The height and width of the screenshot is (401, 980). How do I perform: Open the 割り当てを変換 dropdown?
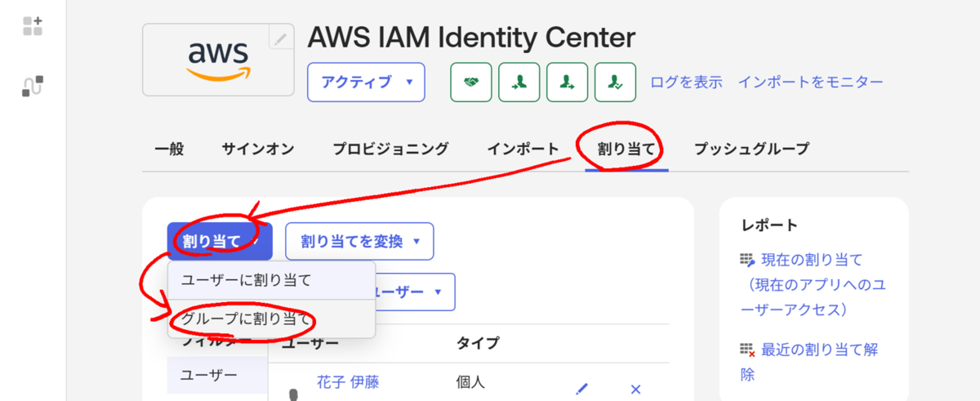pos(359,241)
